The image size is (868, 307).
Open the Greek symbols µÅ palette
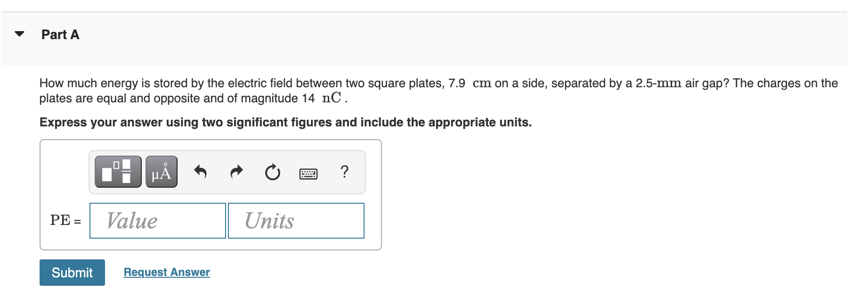click(x=161, y=172)
